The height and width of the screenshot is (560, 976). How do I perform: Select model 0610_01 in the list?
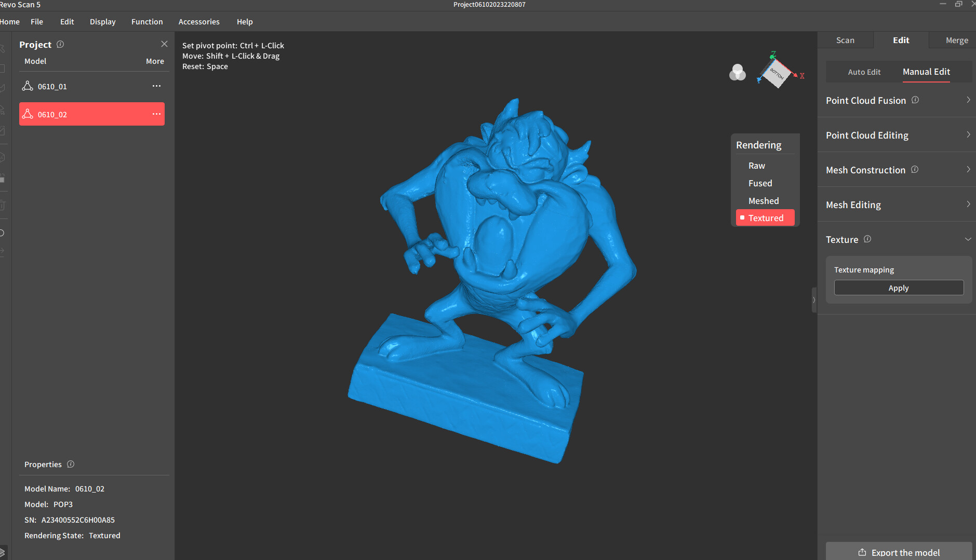92,86
